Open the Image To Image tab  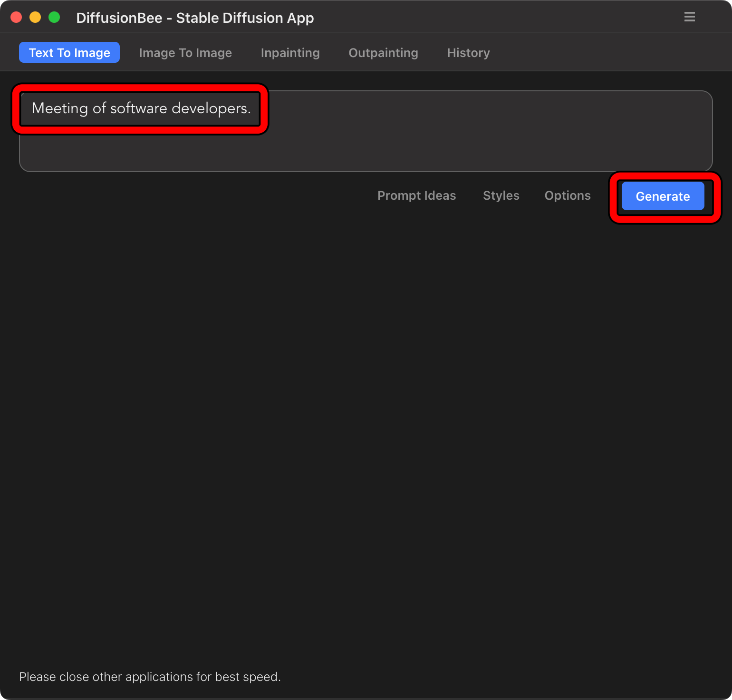click(185, 52)
